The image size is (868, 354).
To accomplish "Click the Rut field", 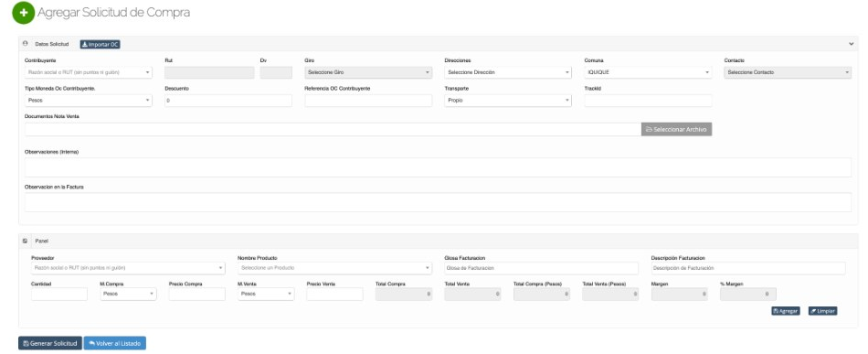I will tap(209, 72).
